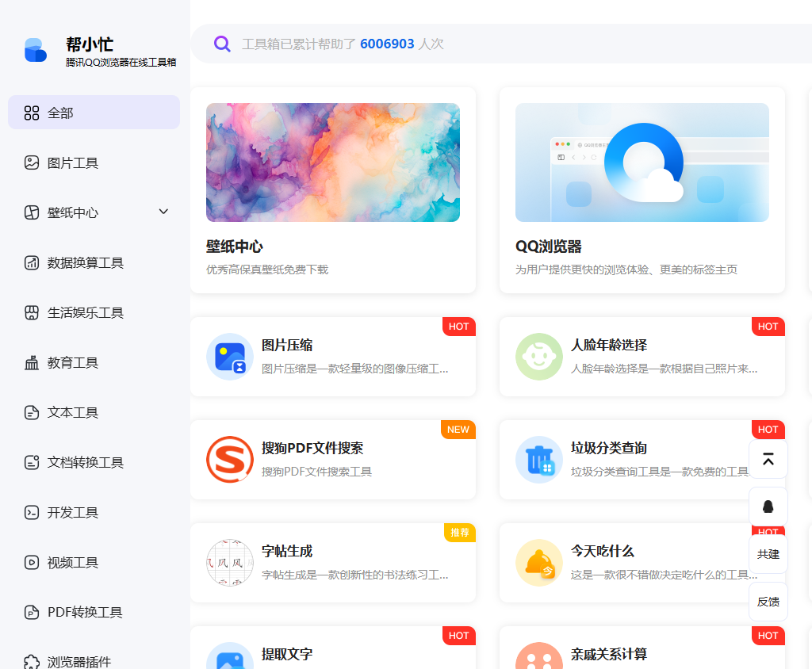Click the 垃圾分类查询 trash bin icon
812x669 pixels.
(539, 460)
